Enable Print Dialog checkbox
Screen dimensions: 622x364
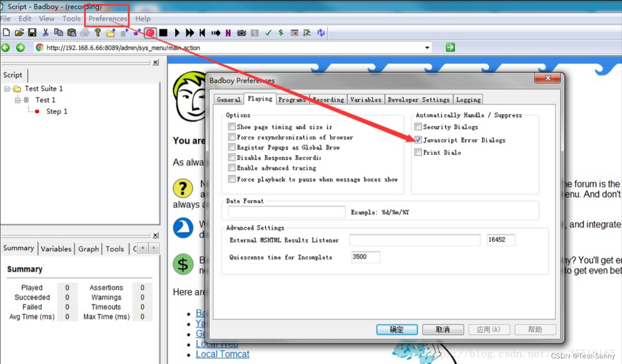tap(418, 152)
